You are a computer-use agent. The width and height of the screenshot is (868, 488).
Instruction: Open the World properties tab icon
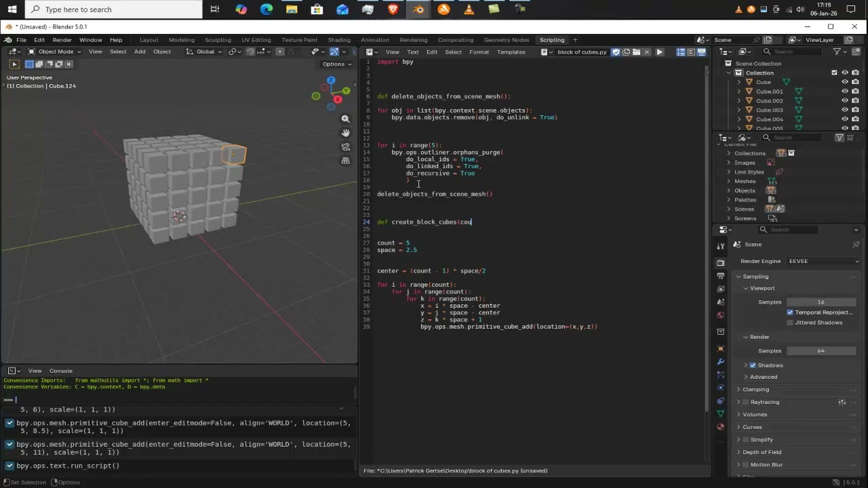(x=720, y=315)
